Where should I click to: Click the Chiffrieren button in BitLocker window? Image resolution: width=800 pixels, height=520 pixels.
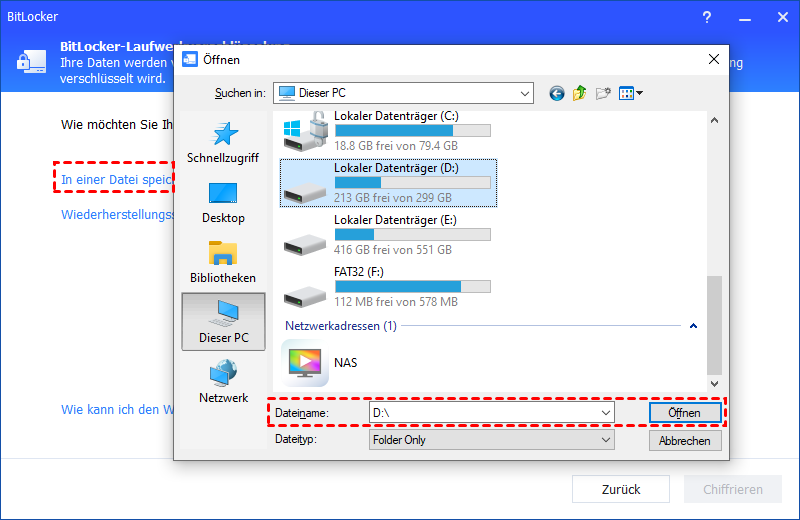(x=733, y=489)
